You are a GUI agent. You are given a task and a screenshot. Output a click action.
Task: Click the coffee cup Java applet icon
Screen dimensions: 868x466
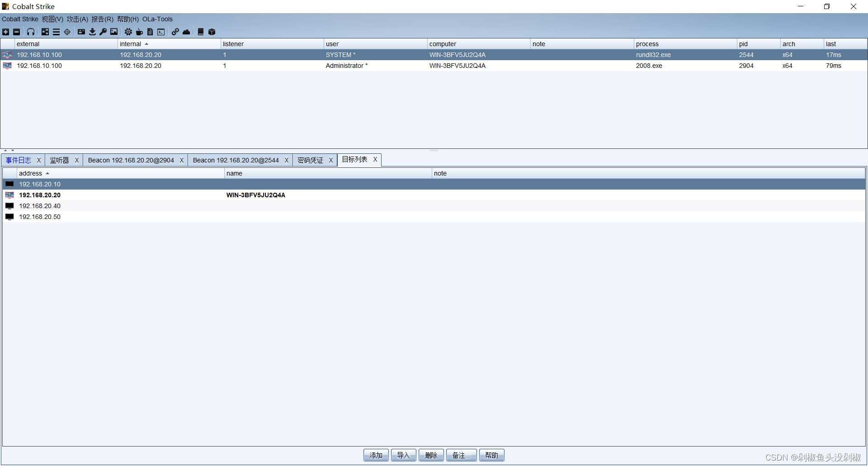pyautogui.click(x=139, y=32)
